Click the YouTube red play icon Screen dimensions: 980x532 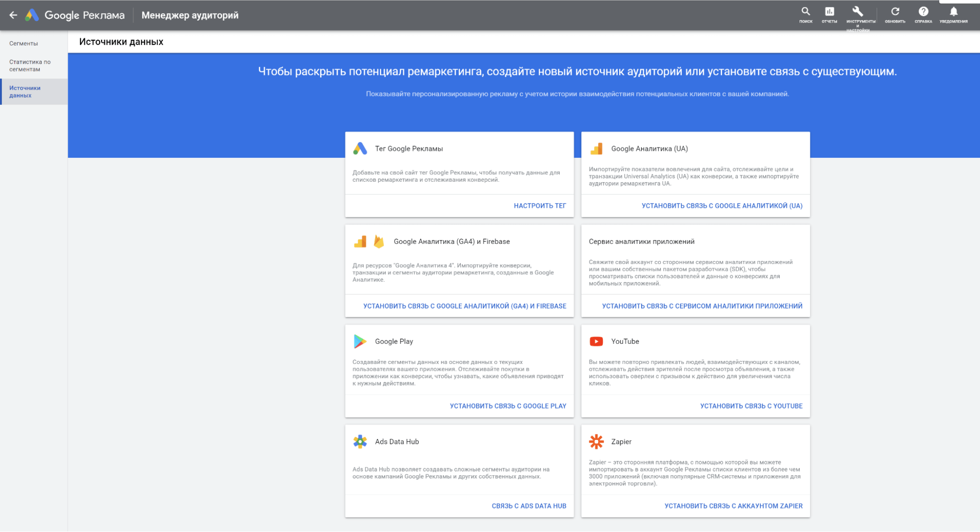tap(596, 341)
